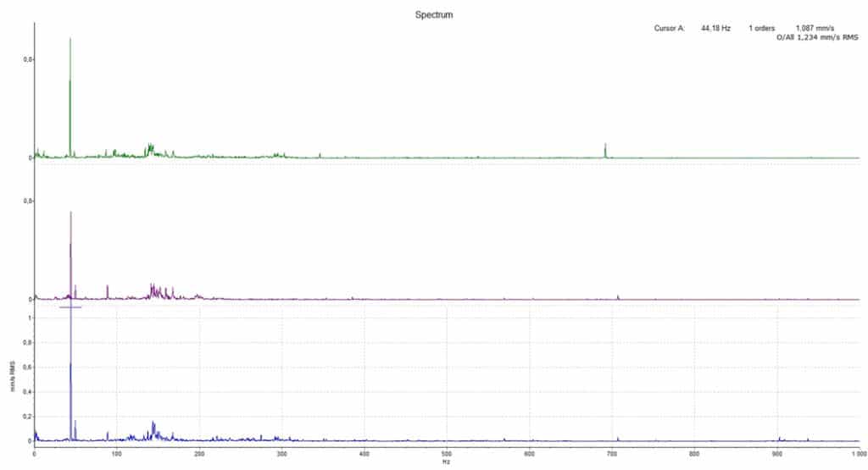Click the small purple peak near 88 Hz
This screenshot has width=868, height=470.
(108, 290)
